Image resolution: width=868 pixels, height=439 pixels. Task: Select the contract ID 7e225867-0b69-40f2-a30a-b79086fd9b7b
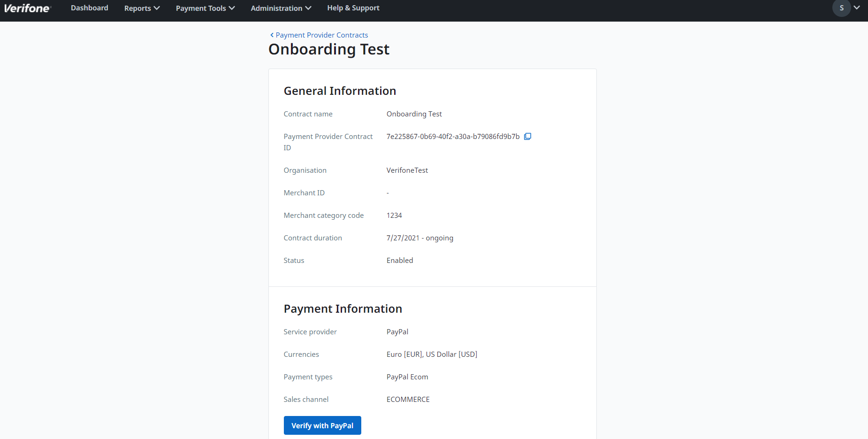pos(453,137)
